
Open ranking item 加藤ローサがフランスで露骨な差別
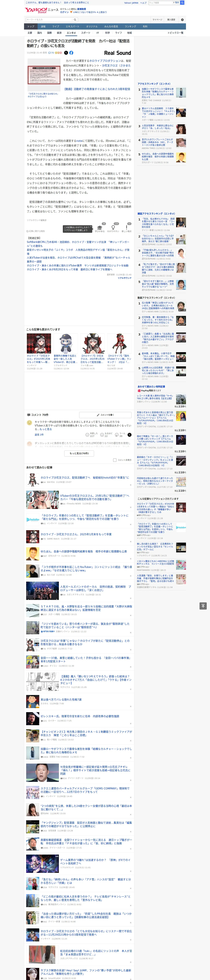(158, 93)
